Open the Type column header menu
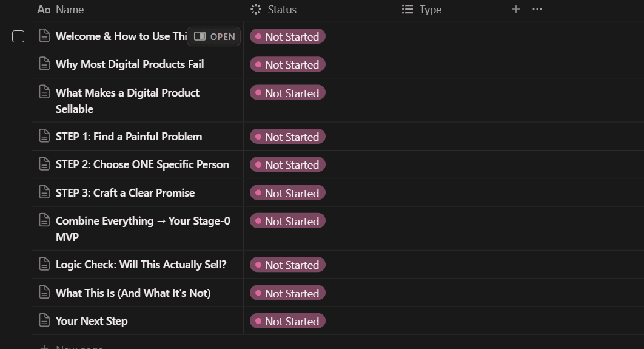Image resolution: width=644 pixels, height=349 pixels. click(430, 10)
